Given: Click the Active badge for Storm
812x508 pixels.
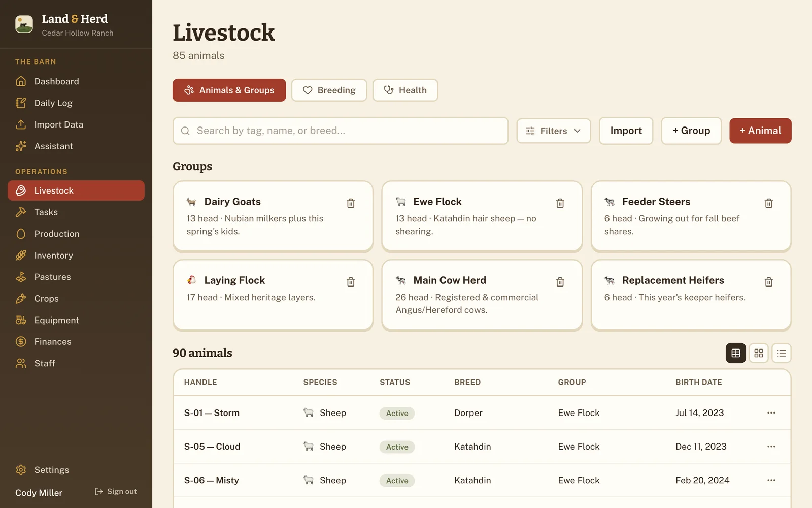Looking at the screenshot, I should click(397, 414).
